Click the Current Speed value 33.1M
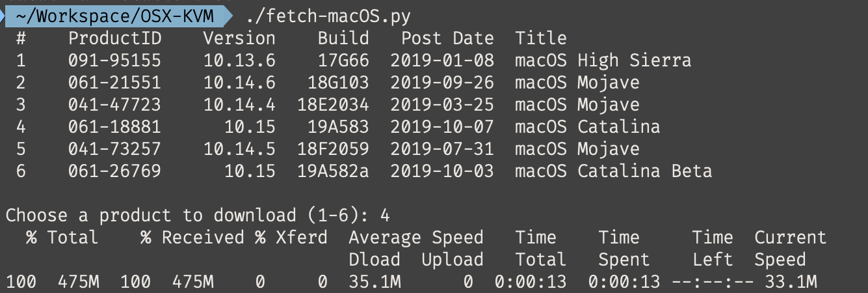 (x=790, y=282)
